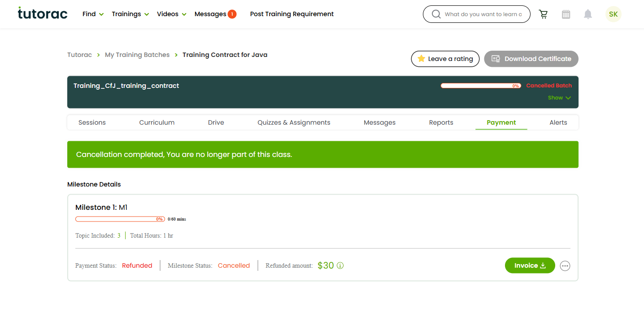This screenshot has width=644, height=317.
Task: Click the Milestone 1 progress bar
Action: pos(120,219)
